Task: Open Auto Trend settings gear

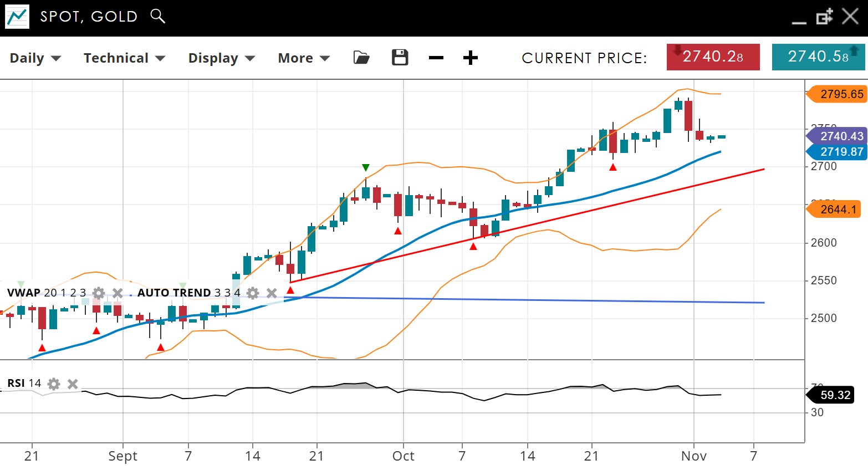Action: (253, 293)
